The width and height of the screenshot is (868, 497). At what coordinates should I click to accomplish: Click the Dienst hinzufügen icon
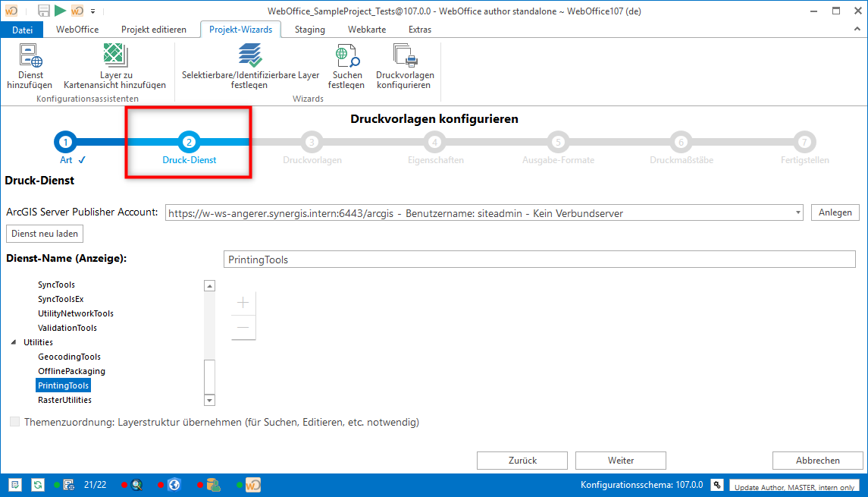30,57
